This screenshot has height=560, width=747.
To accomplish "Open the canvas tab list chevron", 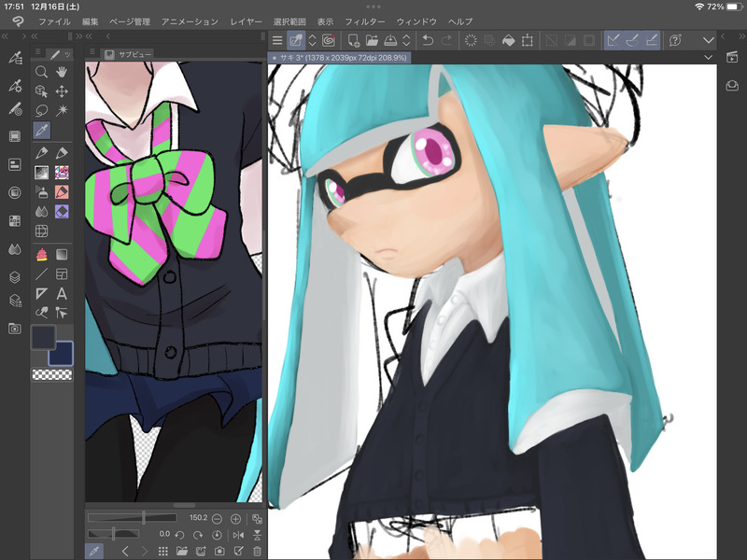I will point(709,58).
